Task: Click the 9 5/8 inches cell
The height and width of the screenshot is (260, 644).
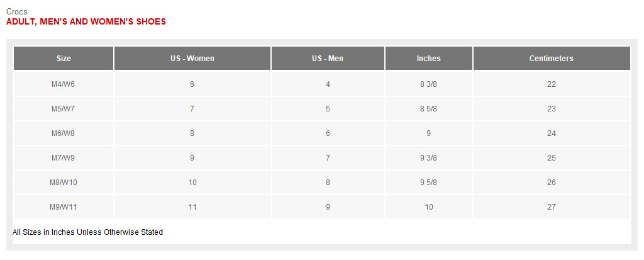Action: [429, 182]
